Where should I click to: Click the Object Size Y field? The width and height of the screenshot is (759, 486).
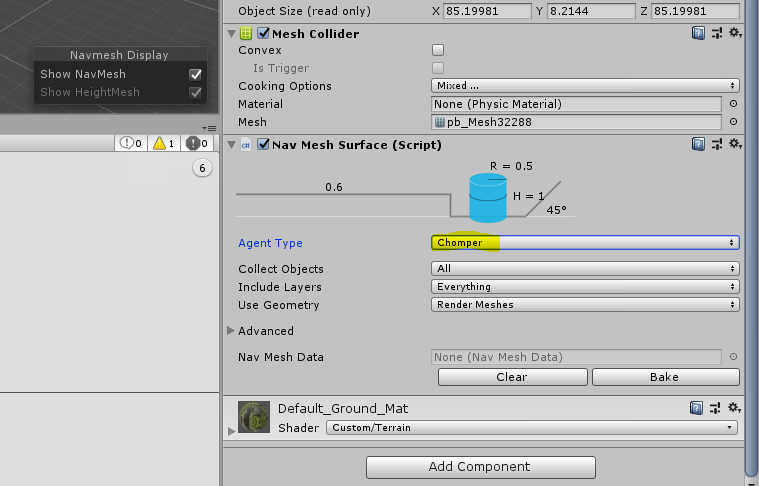coord(591,11)
